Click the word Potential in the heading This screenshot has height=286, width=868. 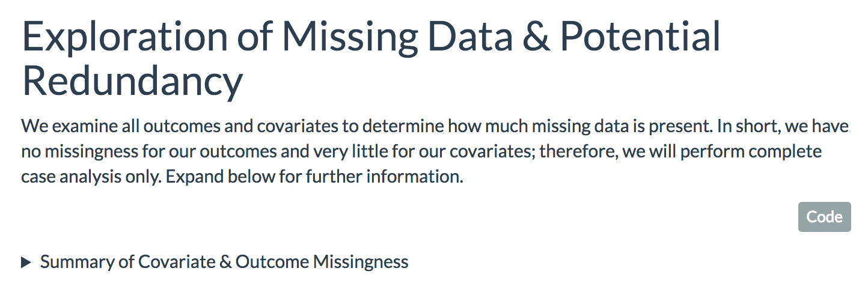[640, 37]
